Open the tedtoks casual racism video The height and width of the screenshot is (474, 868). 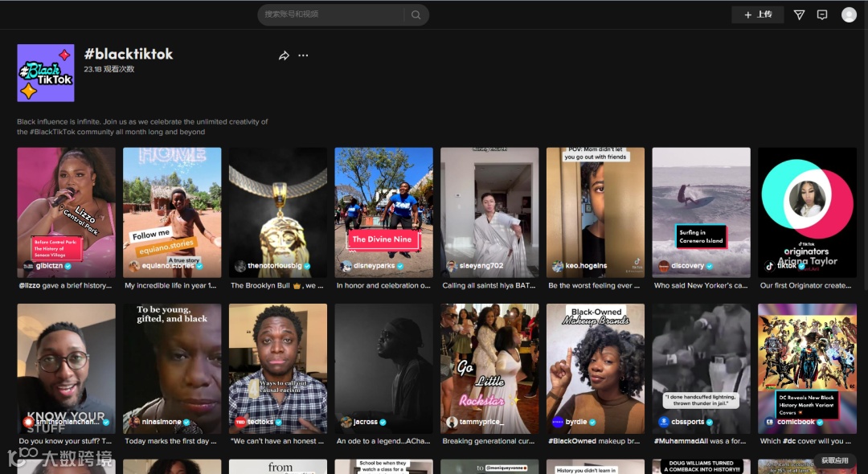pos(278,369)
